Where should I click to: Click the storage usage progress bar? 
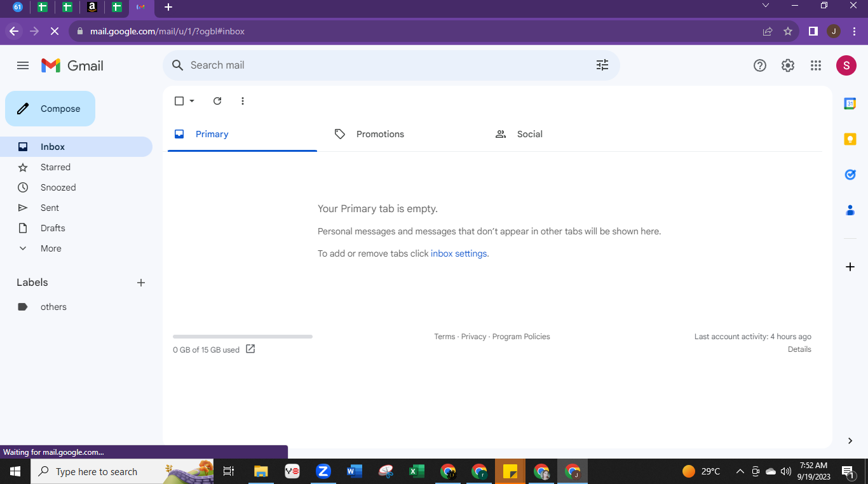point(243,337)
